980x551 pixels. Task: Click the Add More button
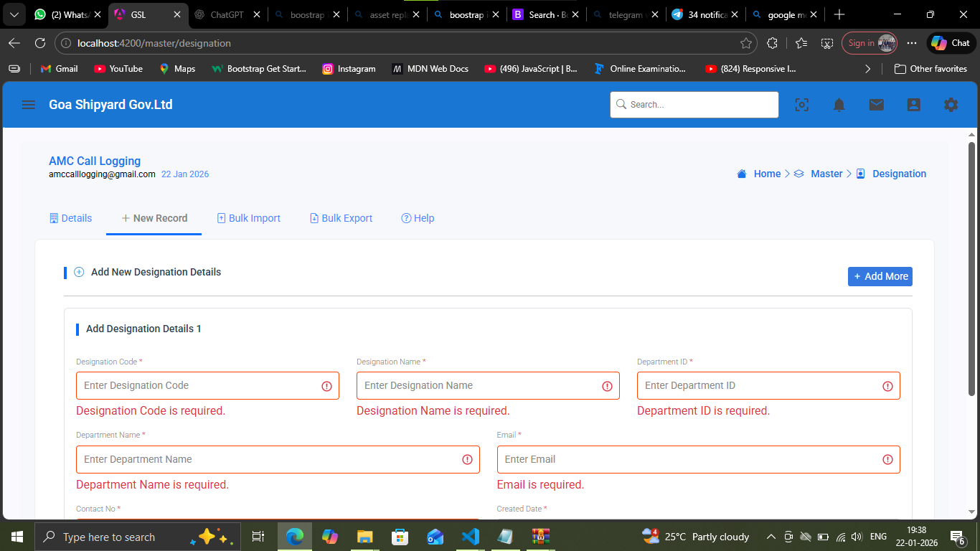coord(880,276)
